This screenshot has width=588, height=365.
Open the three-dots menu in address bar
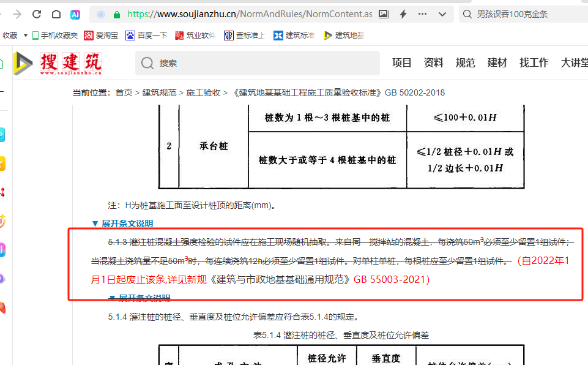click(x=424, y=14)
